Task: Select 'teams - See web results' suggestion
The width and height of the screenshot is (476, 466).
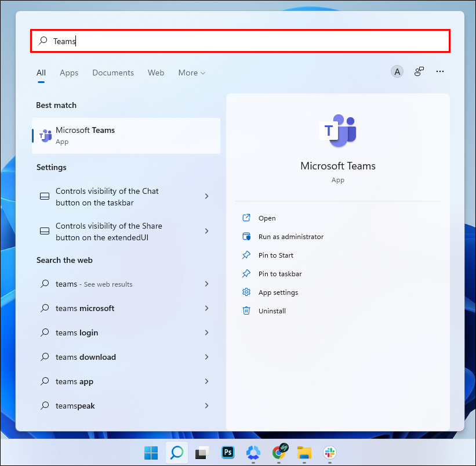Action: pos(126,284)
